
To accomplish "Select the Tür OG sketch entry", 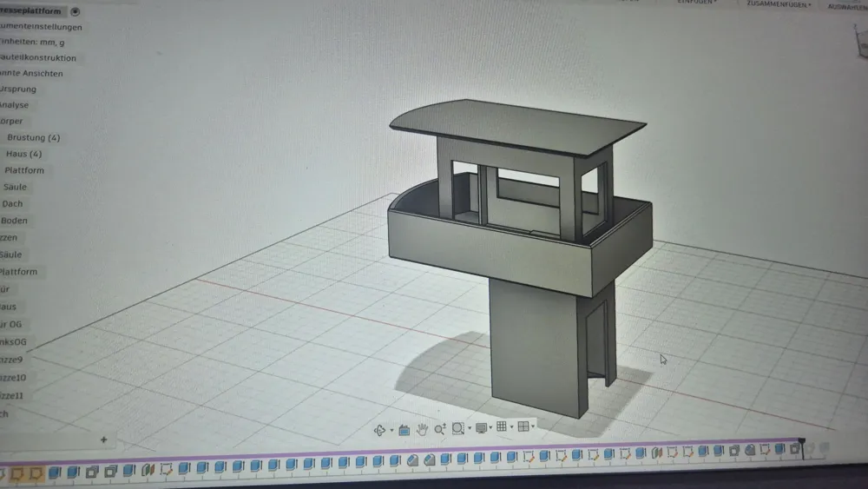I will pyautogui.click(x=11, y=324).
